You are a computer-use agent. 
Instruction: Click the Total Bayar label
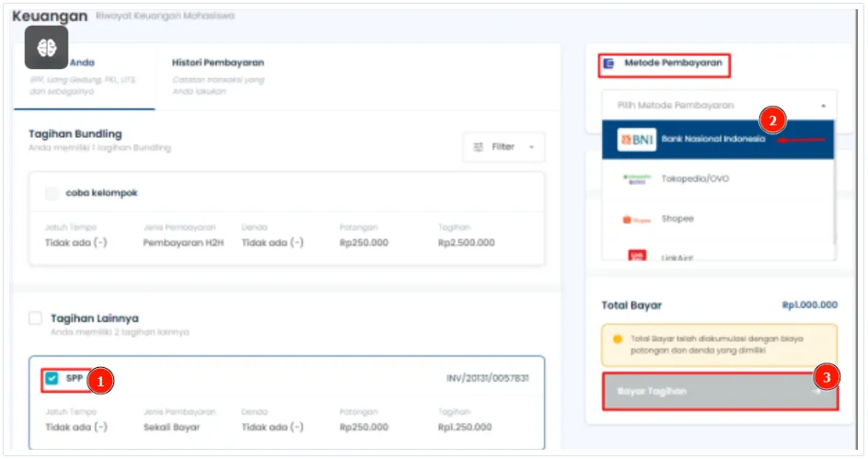point(631,305)
